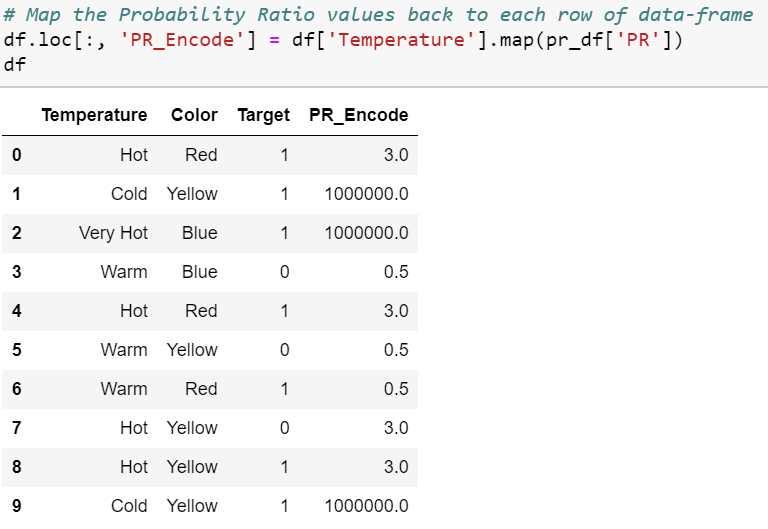Viewport: 768px width, 529px height.
Task: Click the final 'df' line in code
Action: (x=15, y=64)
